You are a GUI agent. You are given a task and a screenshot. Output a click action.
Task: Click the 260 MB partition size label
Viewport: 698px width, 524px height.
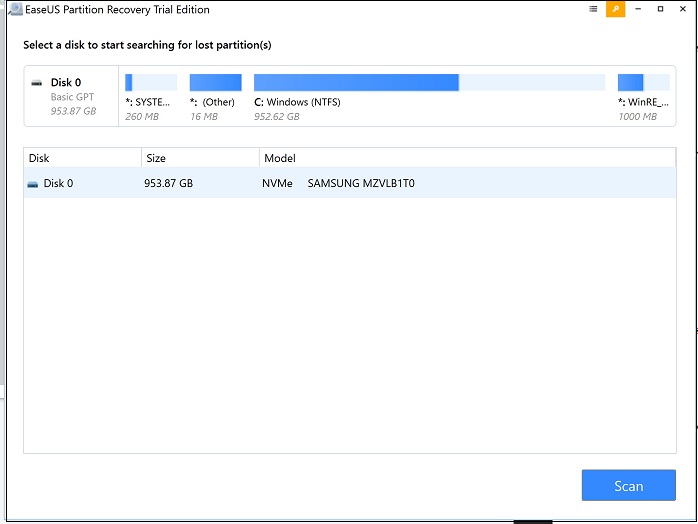[142, 117]
